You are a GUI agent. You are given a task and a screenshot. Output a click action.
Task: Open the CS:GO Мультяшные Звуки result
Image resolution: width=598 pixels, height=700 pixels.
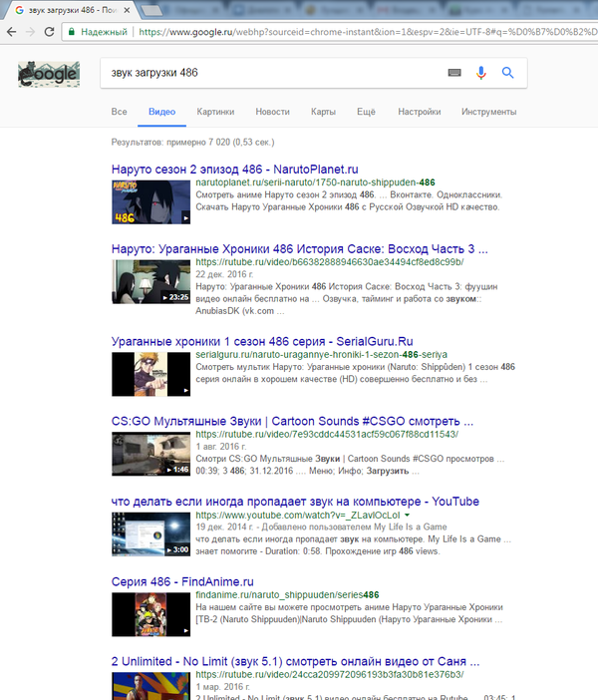(292, 421)
